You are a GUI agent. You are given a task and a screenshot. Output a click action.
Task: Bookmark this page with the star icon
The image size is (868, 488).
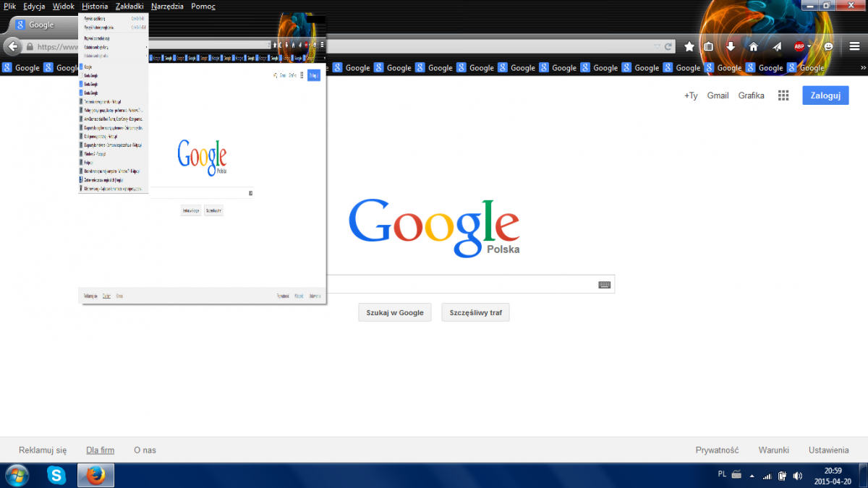coord(689,46)
